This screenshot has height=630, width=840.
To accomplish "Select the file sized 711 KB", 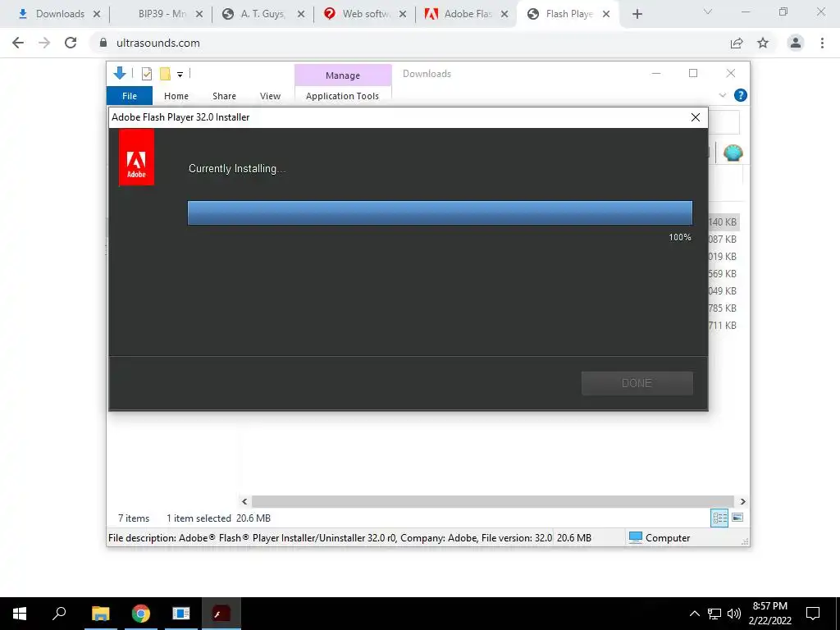I will coord(723,325).
